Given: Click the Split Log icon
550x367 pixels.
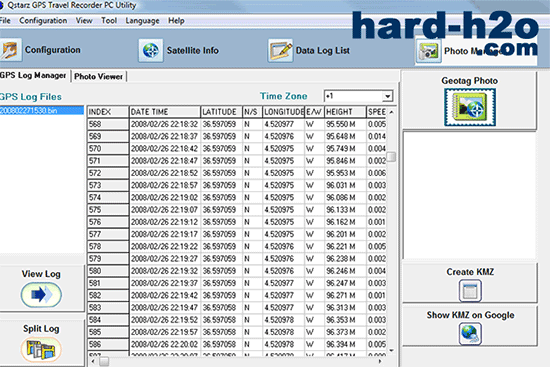Looking at the screenshot, I should pos(41,349).
